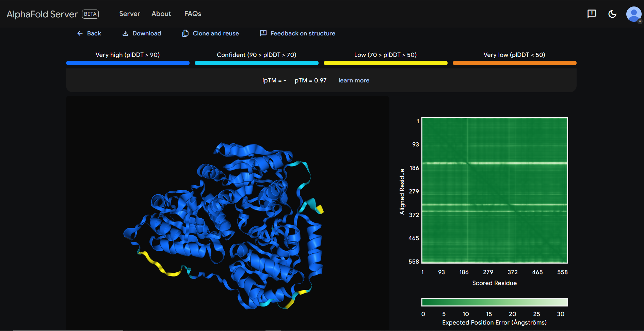Image resolution: width=644 pixels, height=331 pixels.
Task: Select the Low yellow confidence bar
Action: (386, 63)
